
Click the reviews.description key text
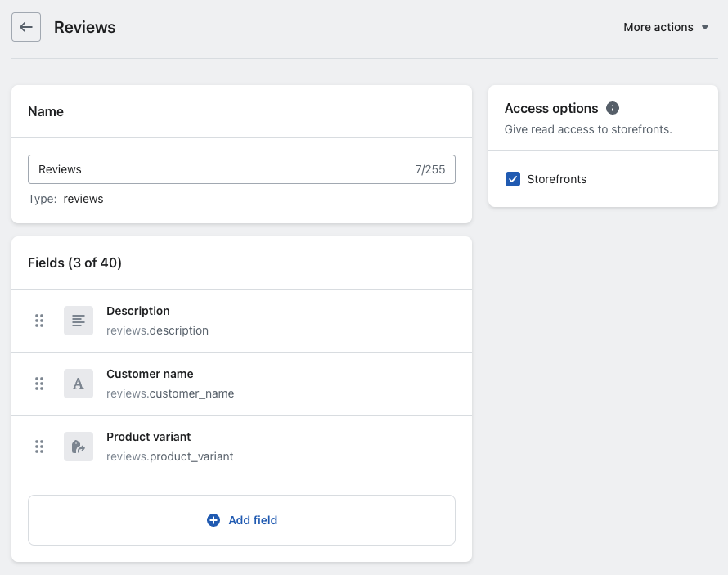coord(157,330)
